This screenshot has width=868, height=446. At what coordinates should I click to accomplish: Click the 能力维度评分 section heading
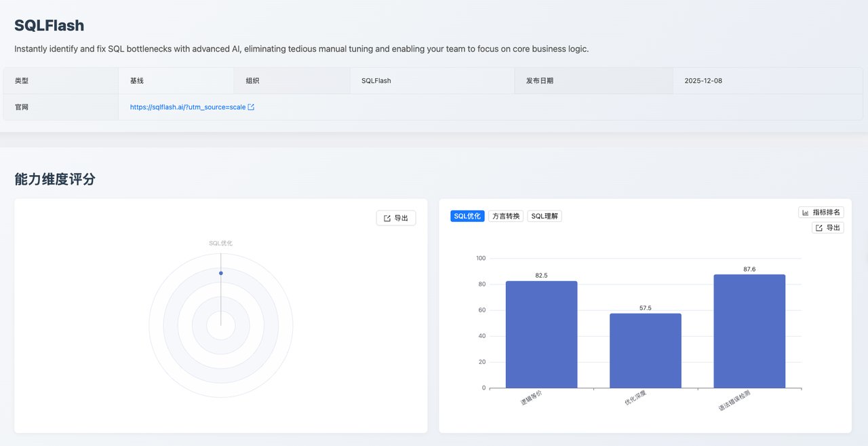55,179
